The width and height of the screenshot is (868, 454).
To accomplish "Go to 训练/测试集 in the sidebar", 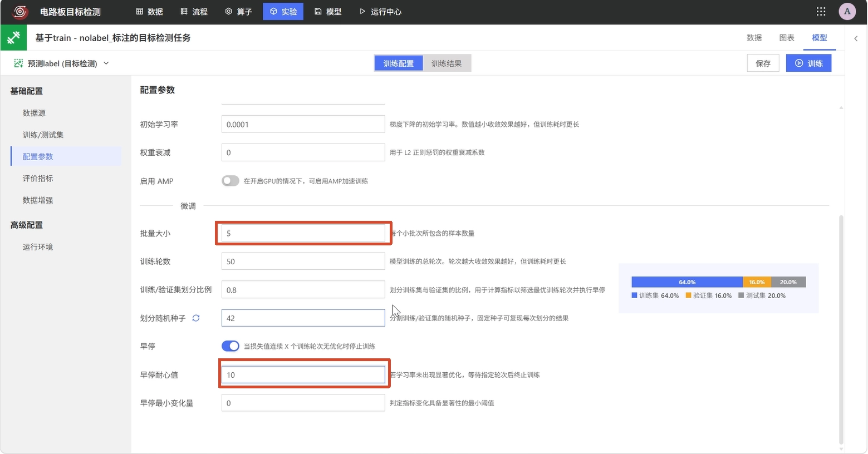I will [43, 135].
